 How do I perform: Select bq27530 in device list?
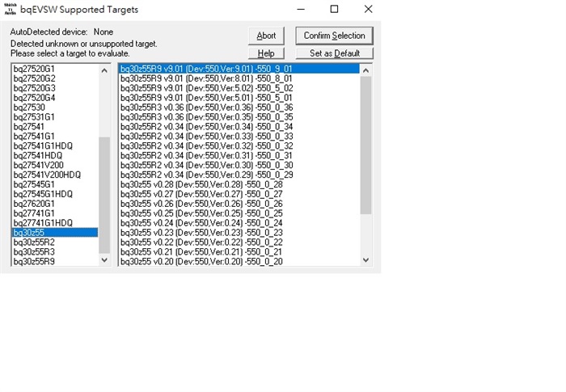(55, 107)
